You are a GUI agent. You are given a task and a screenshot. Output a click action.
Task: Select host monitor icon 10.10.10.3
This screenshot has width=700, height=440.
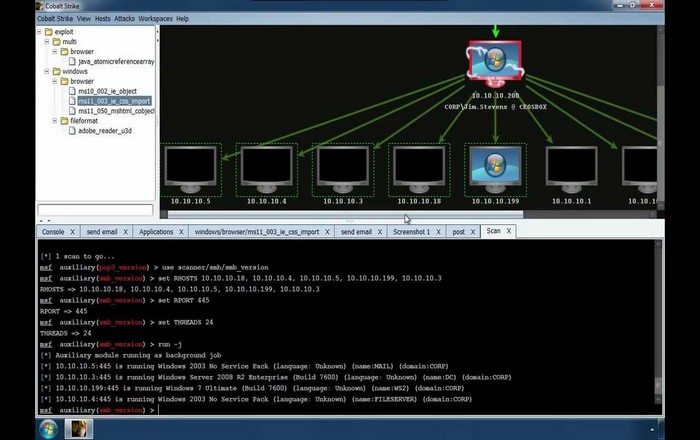click(x=343, y=170)
